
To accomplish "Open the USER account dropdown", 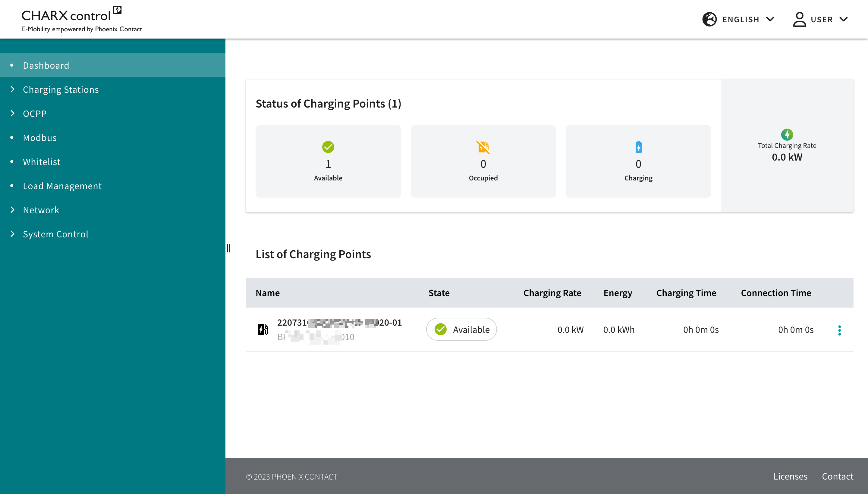I will (x=828, y=19).
